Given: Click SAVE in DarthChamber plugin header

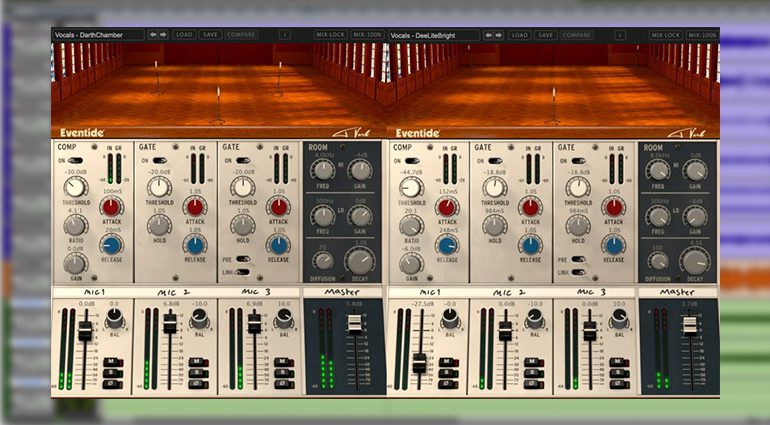Looking at the screenshot, I should coord(210,35).
